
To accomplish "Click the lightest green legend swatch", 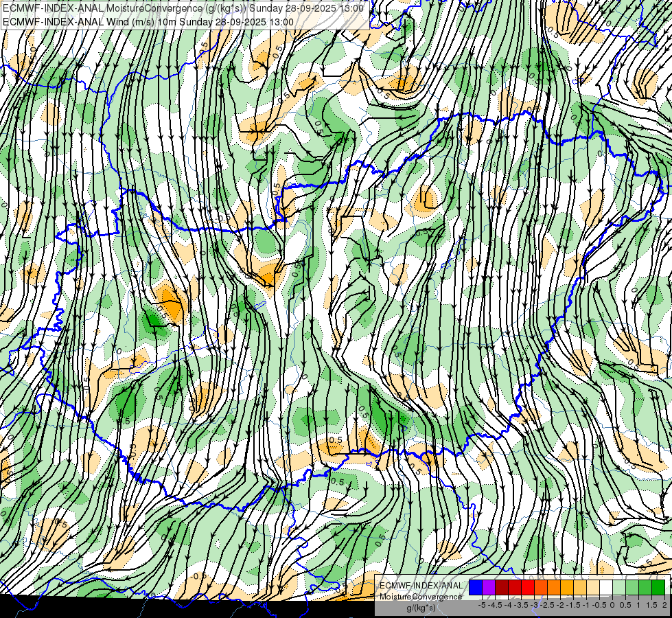I will [619, 587].
